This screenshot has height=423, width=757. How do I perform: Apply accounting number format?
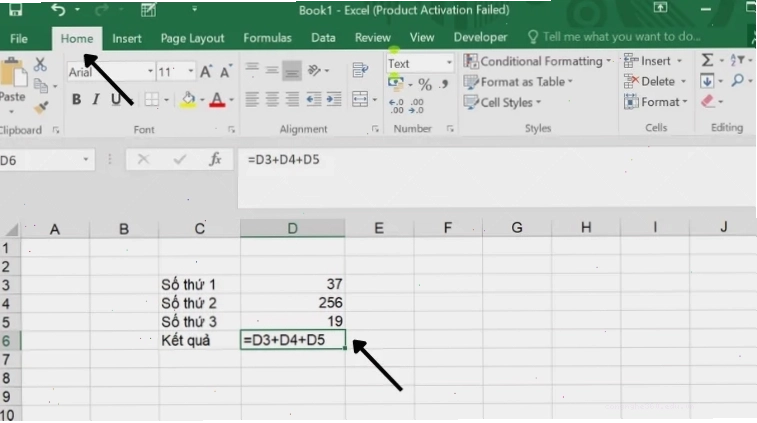click(395, 84)
